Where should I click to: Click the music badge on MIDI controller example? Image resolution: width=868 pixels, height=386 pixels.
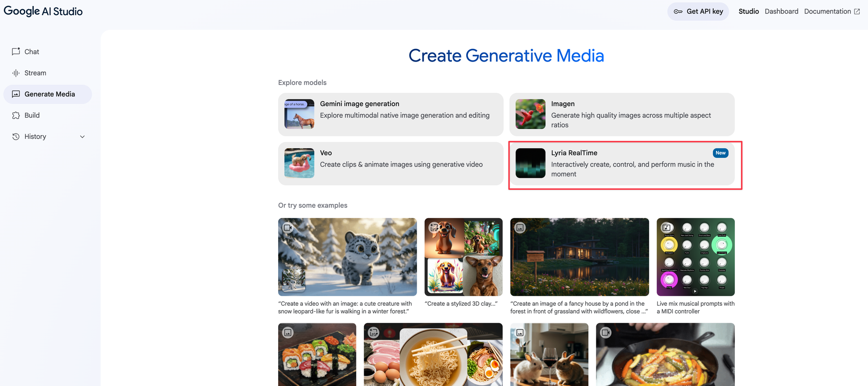click(x=666, y=228)
